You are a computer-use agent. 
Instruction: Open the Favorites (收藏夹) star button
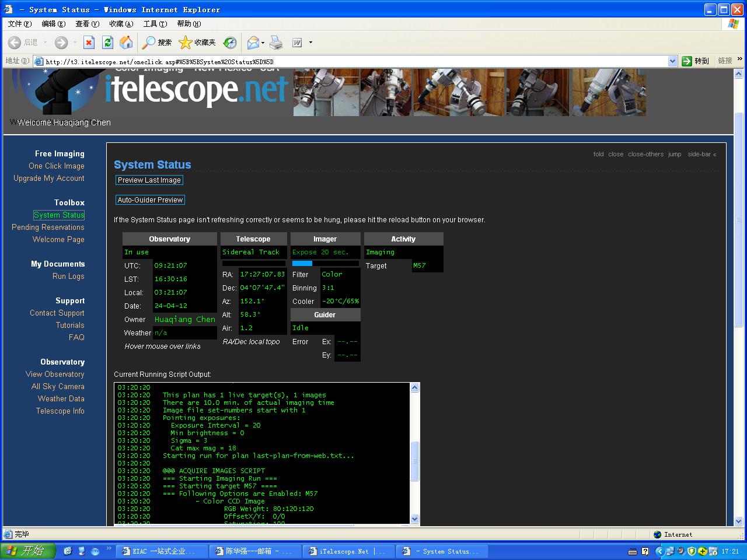coord(197,43)
